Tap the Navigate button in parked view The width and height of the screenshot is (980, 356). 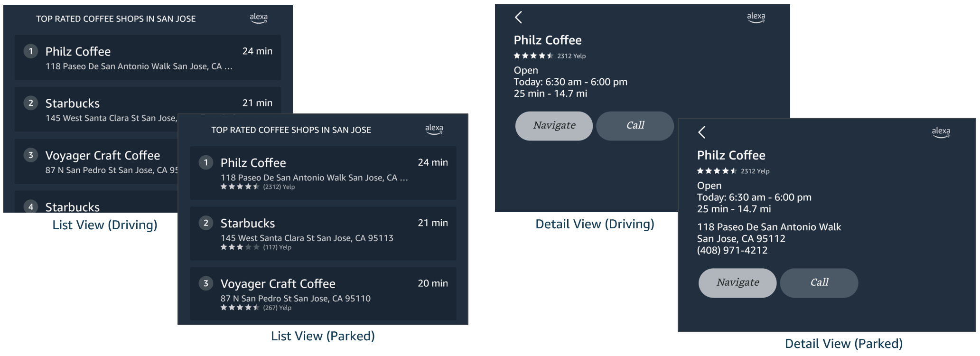(x=737, y=282)
